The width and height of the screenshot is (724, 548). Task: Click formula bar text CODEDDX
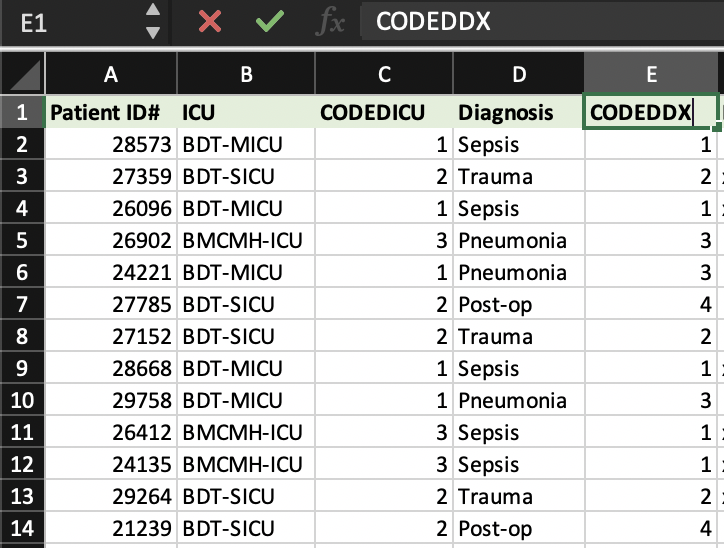(433, 22)
